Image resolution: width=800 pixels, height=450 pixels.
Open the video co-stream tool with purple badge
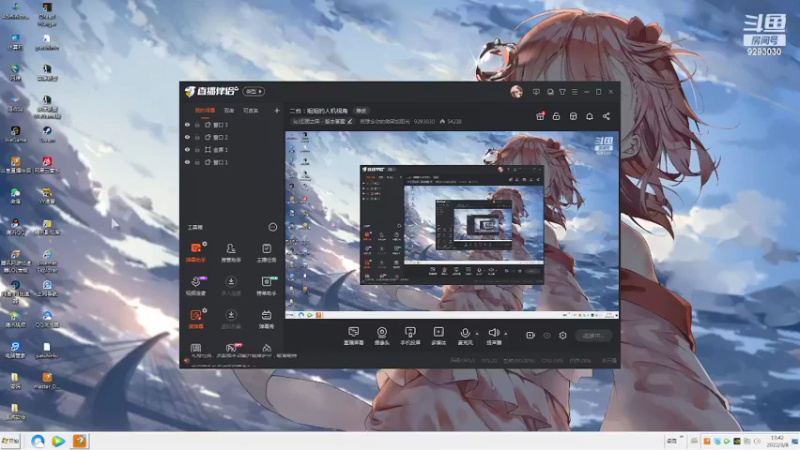point(195,285)
